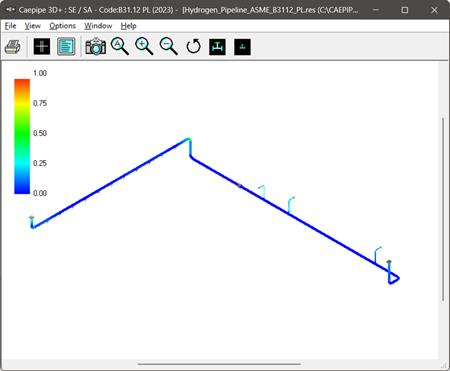Open the Help menu

[128, 26]
